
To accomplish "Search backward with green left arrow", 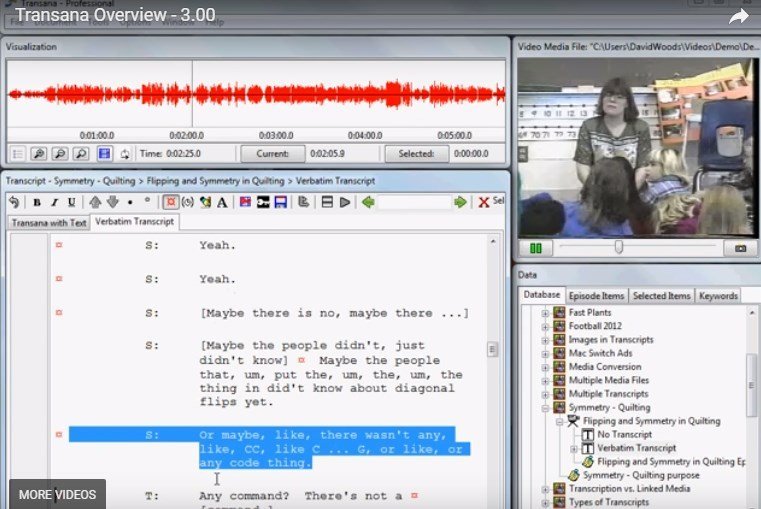I will coord(368,202).
